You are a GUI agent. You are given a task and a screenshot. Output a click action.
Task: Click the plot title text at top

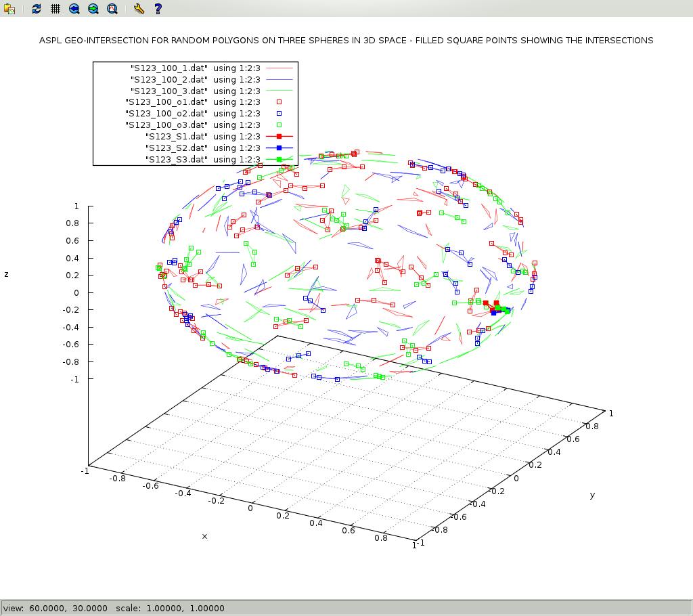coord(346,41)
